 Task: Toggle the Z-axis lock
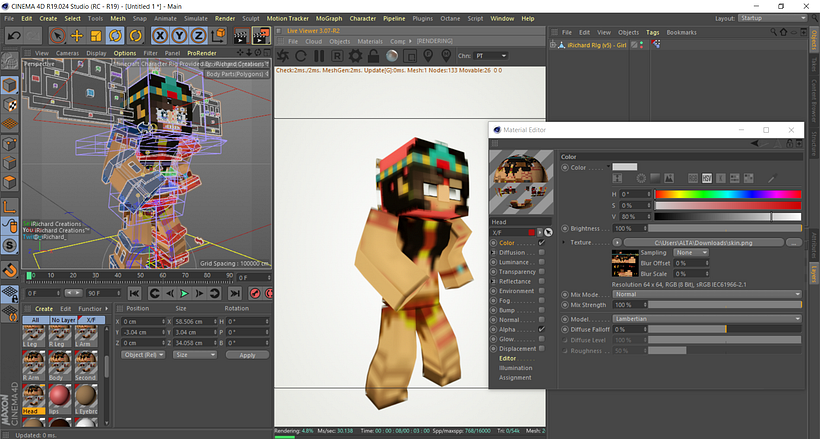pos(198,36)
